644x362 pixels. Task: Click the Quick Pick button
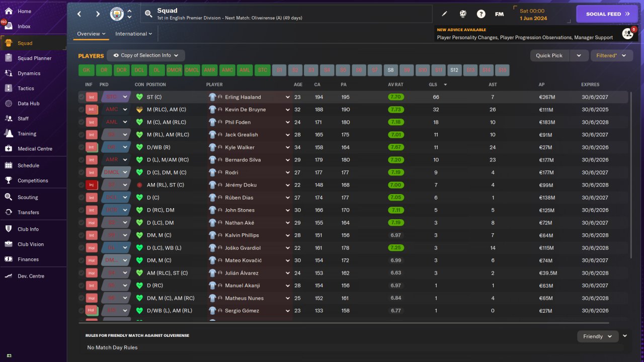[x=549, y=55]
